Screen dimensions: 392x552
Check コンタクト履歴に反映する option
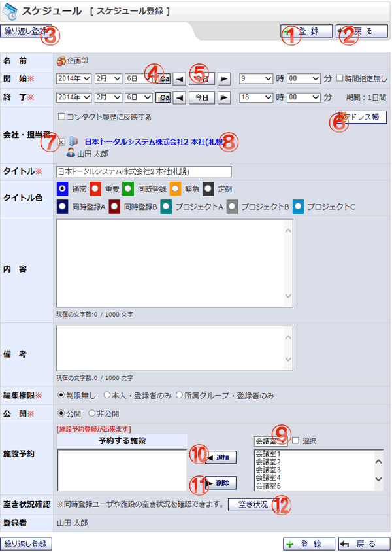(x=61, y=118)
